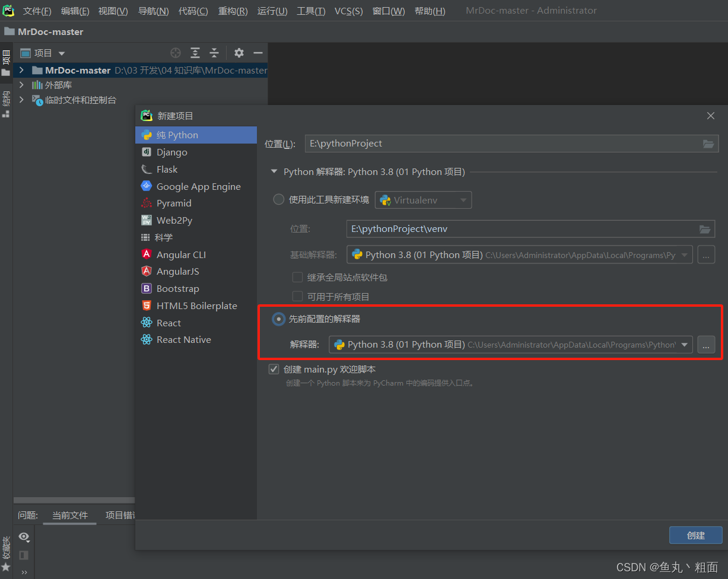Expand the MrDoc-master tree node
Viewport: 728px width, 579px height.
[x=21, y=70]
